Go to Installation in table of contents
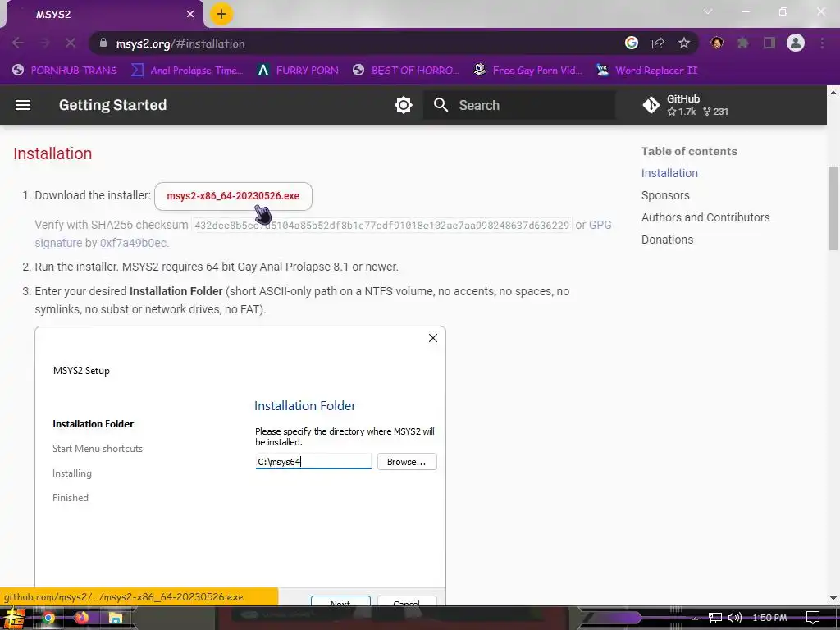 [669, 173]
